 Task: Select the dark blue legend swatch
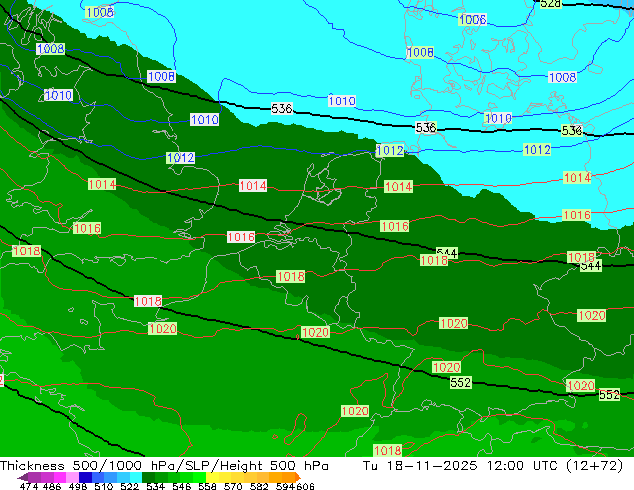tap(85, 477)
